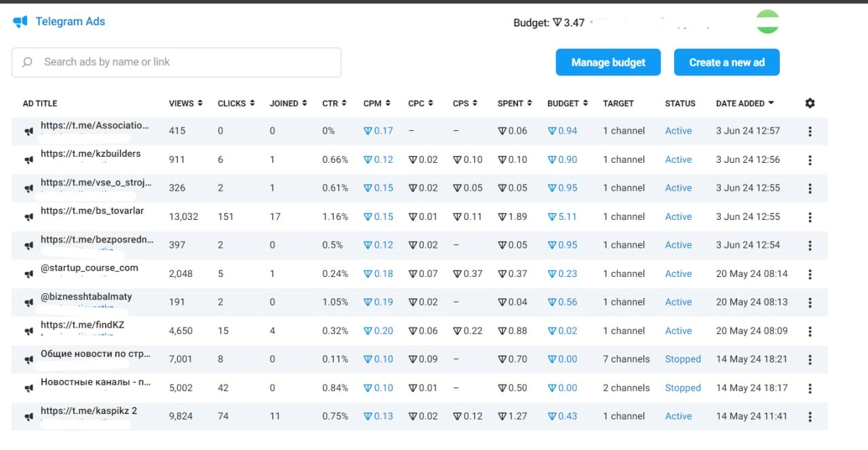
Task: Click megaphone icon of Общие новости ad
Action: point(28,360)
